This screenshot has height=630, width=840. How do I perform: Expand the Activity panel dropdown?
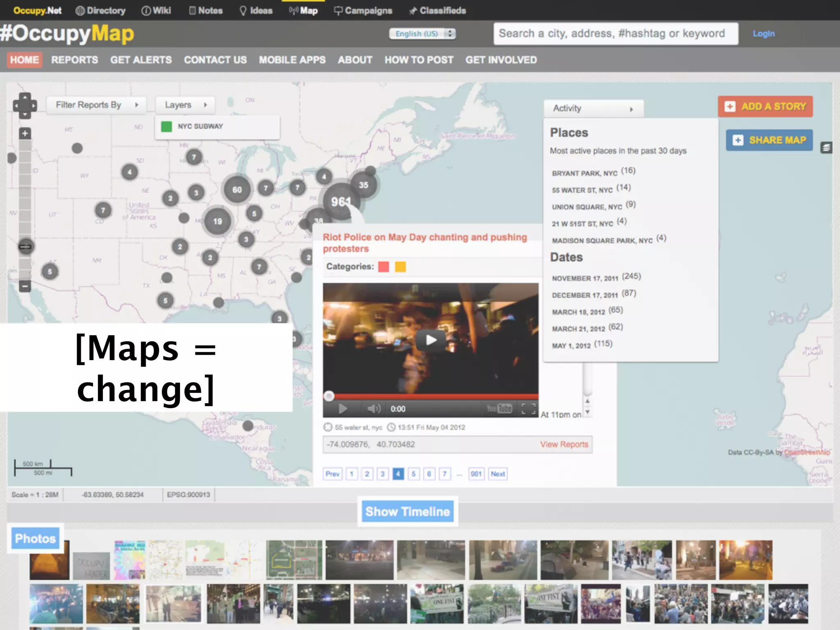click(593, 109)
